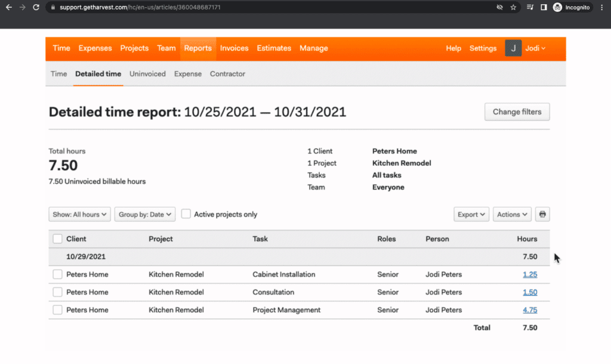Open Chrome three-dot menu
Screen dimensions: 611x364
(602, 7)
